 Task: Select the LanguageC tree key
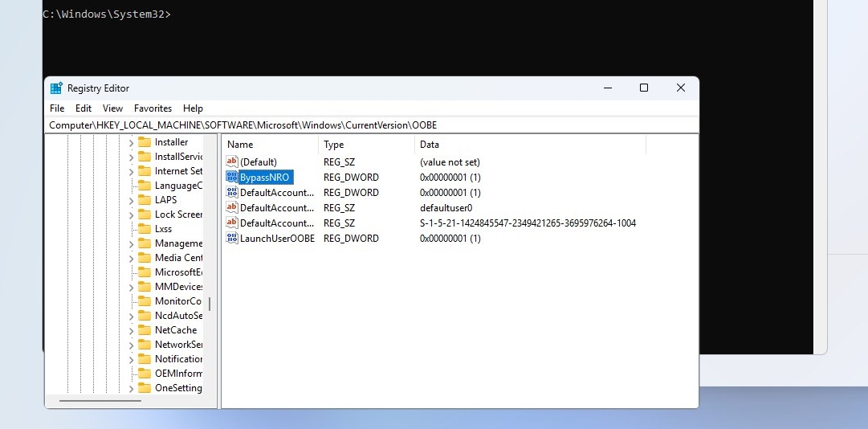(178, 186)
